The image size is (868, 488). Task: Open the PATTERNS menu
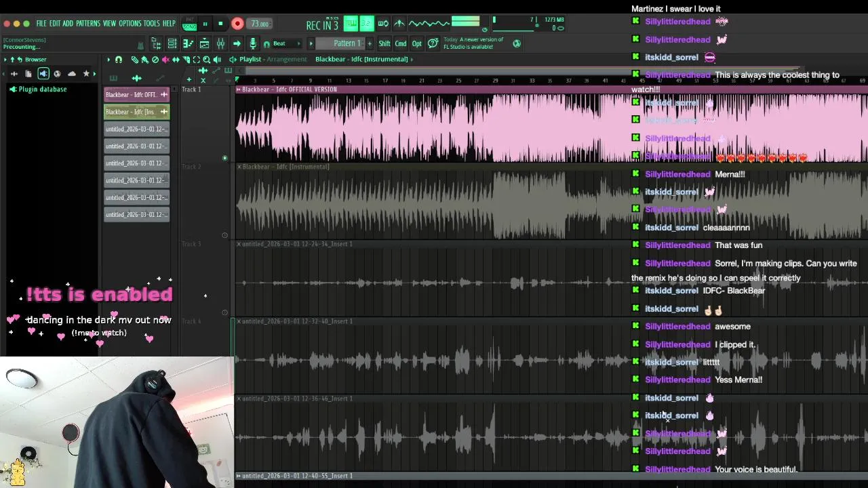pos(88,23)
